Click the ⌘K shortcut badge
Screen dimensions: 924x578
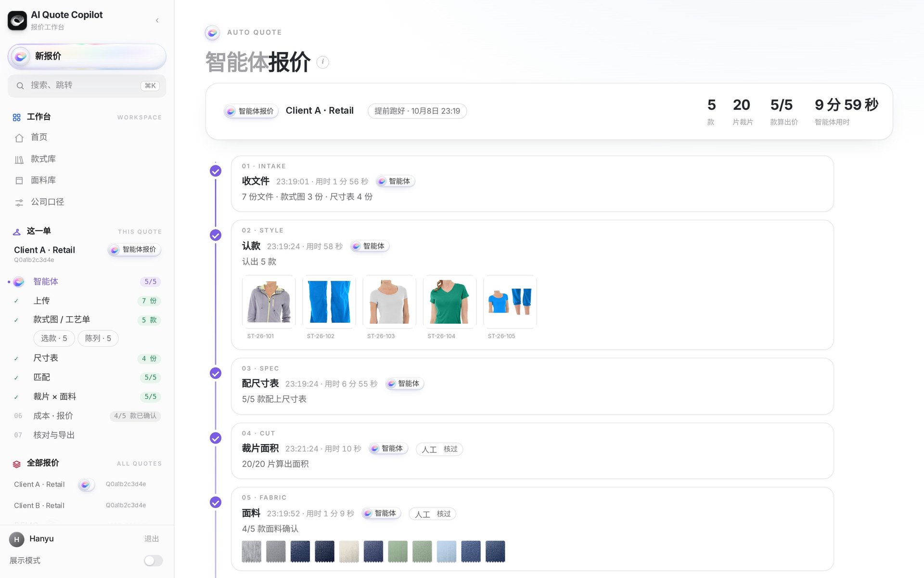pyautogui.click(x=150, y=85)
